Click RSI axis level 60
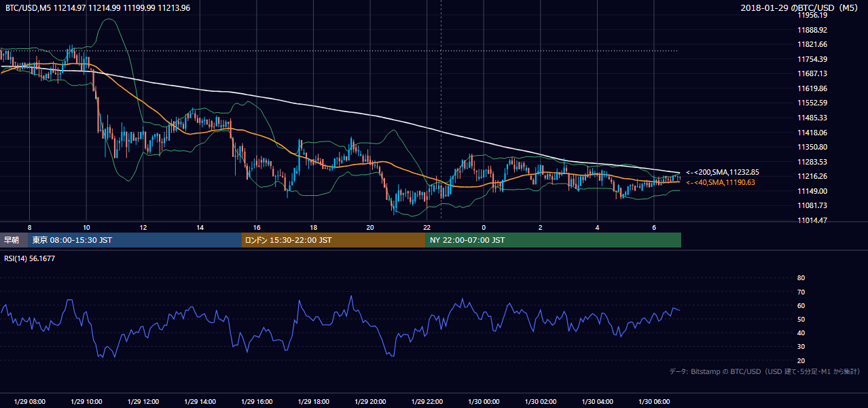Viewport: 868px width, 408px height. pos(801,305)
